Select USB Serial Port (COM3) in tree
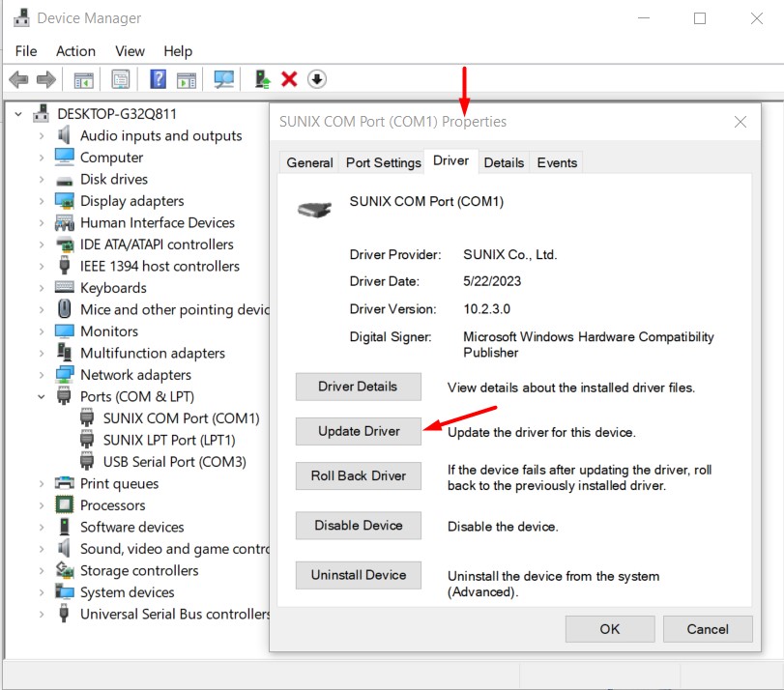Screen dimensions: 784x690 click(175, 462)
